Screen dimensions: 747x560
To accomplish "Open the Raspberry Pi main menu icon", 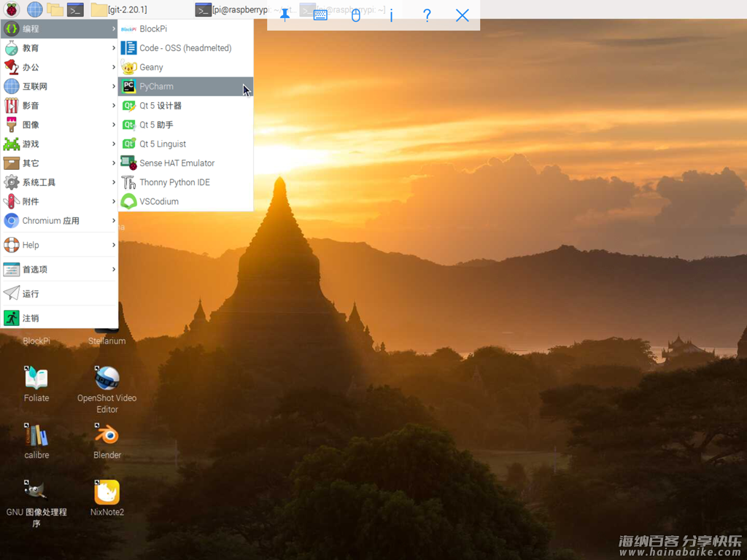I will pos(12,9).
